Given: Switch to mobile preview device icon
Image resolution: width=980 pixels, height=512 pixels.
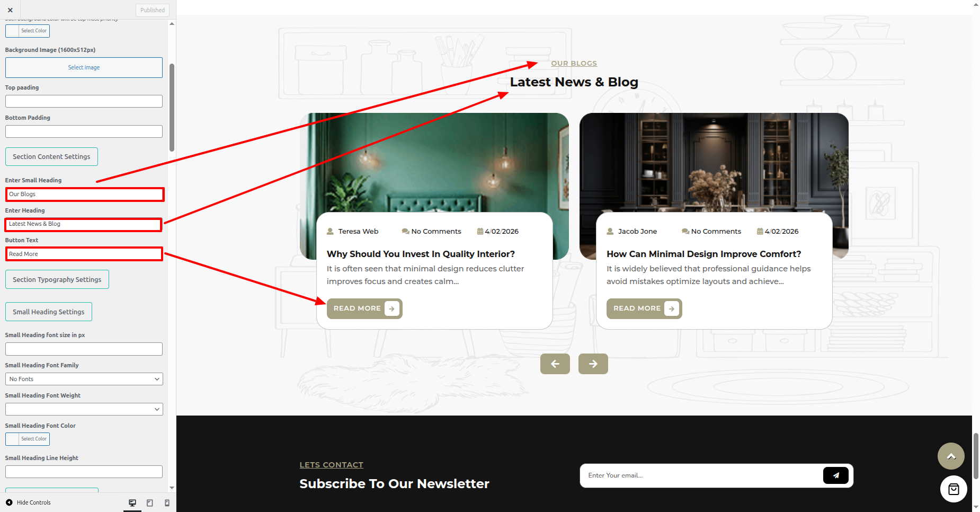Looking at the screenshot, I should [x=167, y=502].
